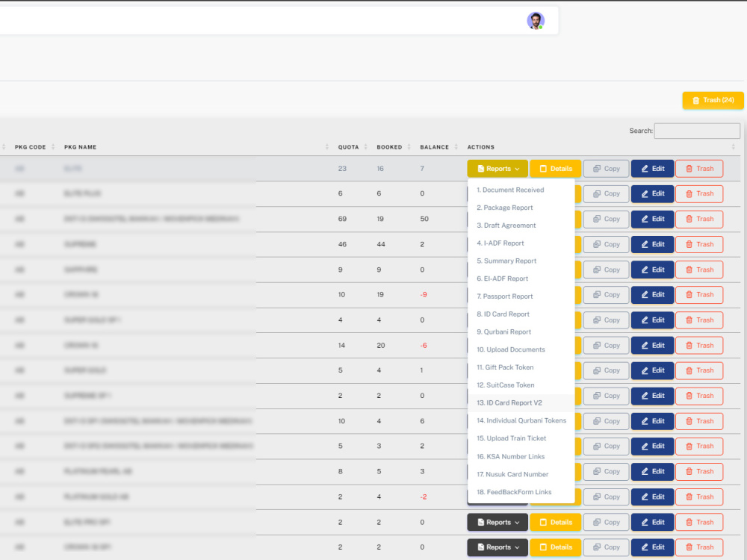The width and height of the screenshot is (747, 560).
Task: Trash the package with quota 23
Action: 699,169
